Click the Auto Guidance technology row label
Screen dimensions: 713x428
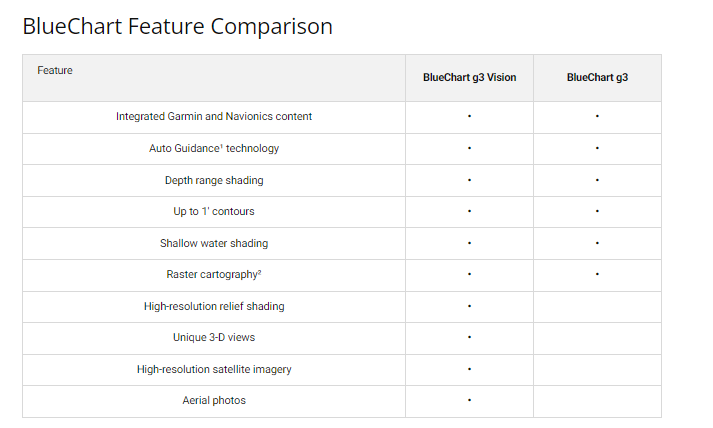click(x=214, y=148)
